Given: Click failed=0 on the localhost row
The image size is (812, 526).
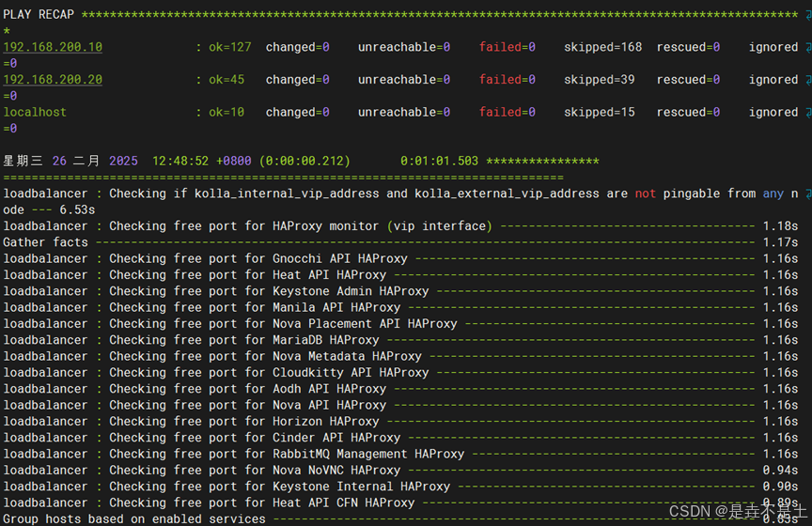Looking at the screenshot, I should [x=507, y=113].
